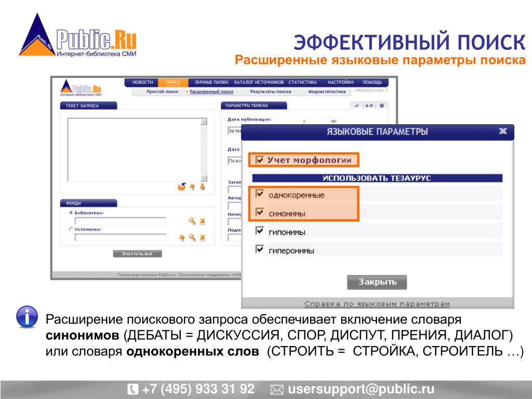
Task: Uncheck the синонимы thesaurus checkbox
Action: (260, 212)
